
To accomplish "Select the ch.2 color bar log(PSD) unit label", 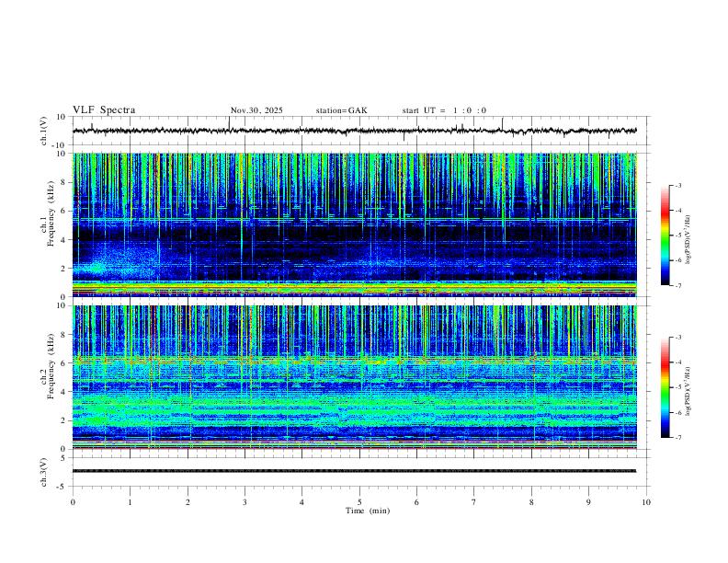I will pos(688,391).
